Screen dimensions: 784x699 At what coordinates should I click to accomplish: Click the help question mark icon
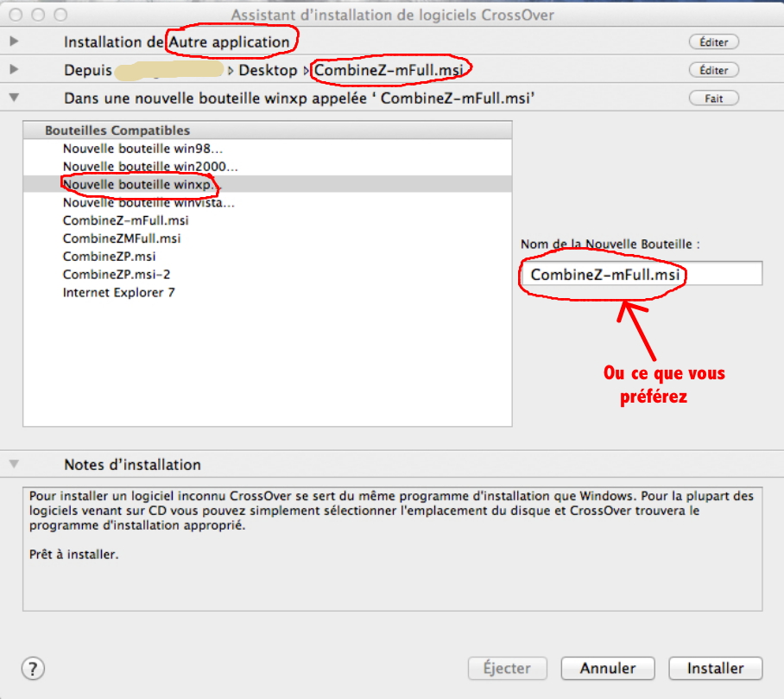pos(33,668)
